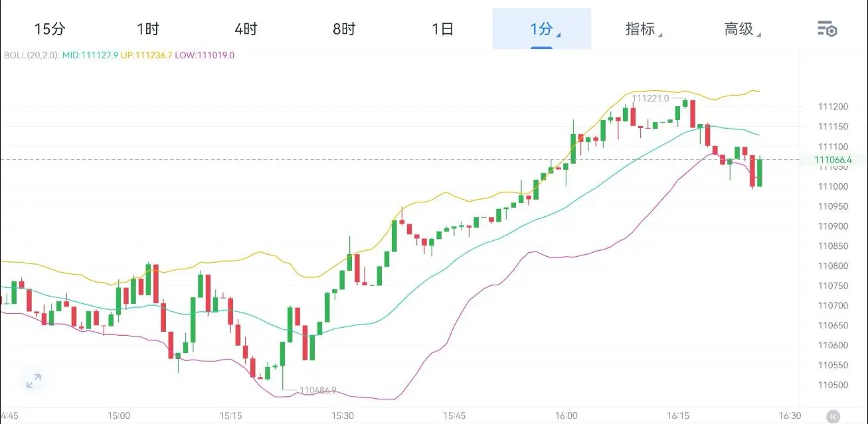Click the MID:111127.9 value label
The image size is (868, 424).
[90, 55]
